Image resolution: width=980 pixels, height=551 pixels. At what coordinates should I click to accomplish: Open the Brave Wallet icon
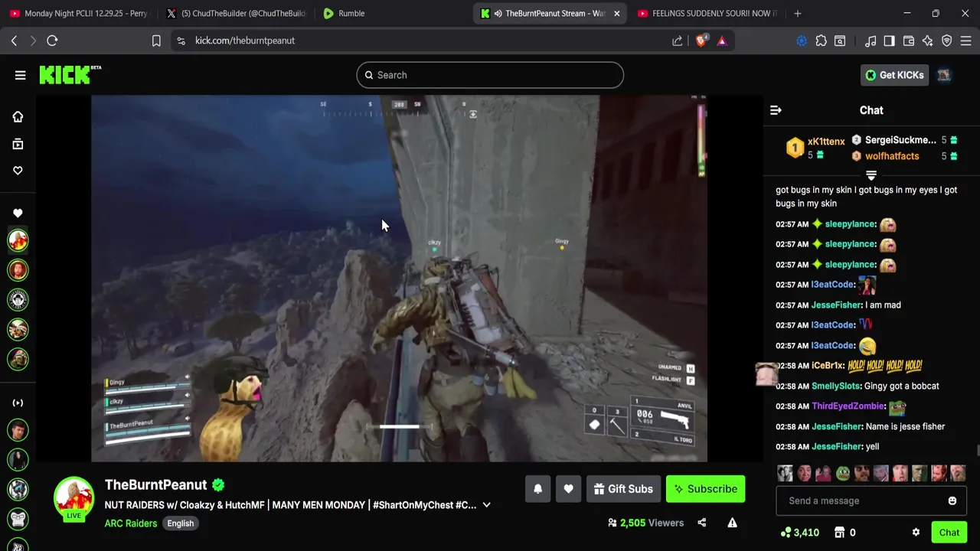click(909, 41)
